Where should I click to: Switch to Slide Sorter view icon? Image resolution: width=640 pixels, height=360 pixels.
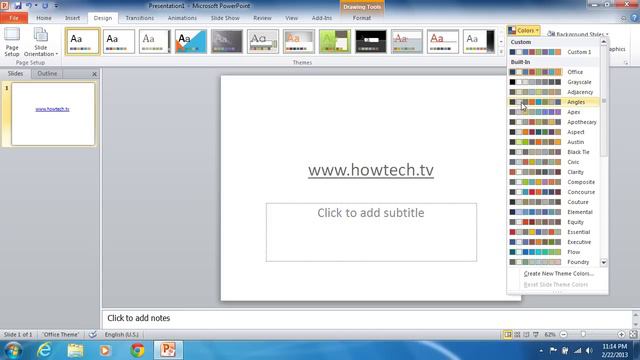517,335
